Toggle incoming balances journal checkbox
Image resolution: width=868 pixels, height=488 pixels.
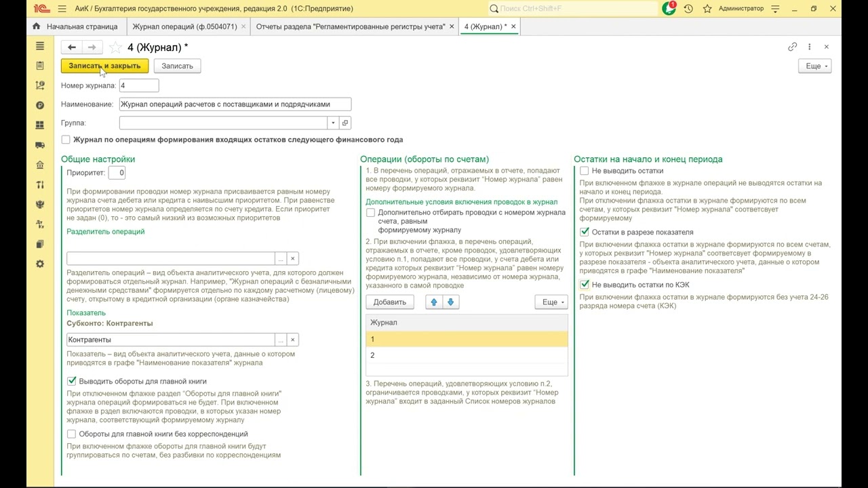[x=66, y=140]
